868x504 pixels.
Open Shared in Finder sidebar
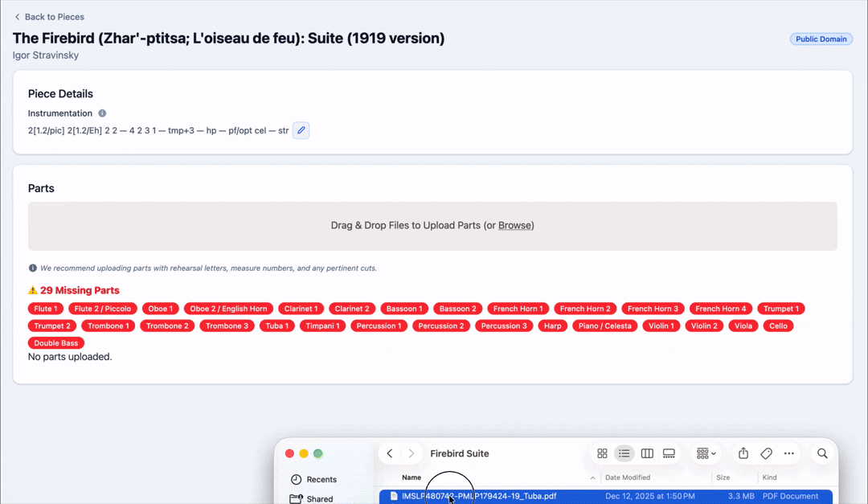tap(312, 498)
